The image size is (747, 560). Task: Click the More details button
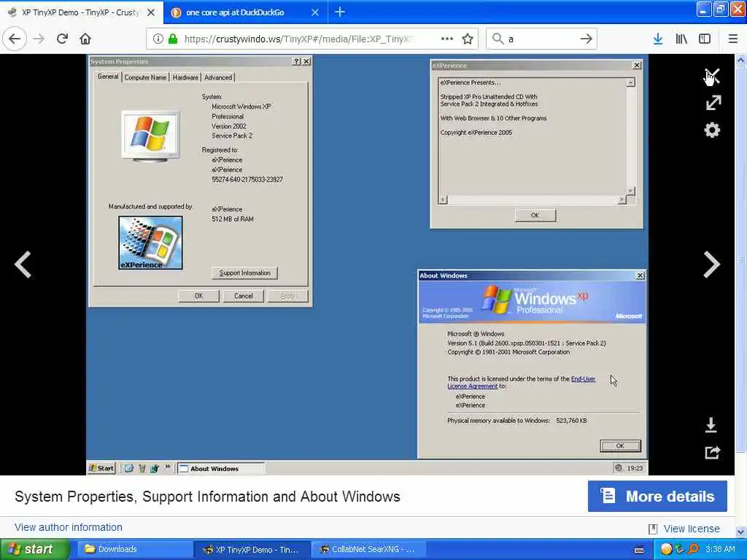pyautogui.click(x=657, y=496)
